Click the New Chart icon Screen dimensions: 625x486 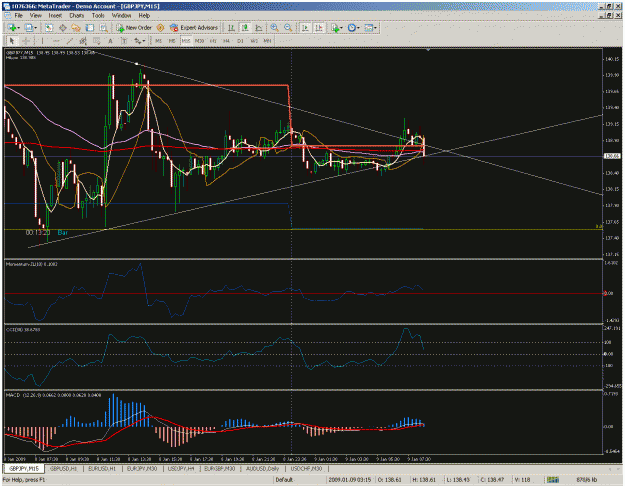[x=11, y=28]
